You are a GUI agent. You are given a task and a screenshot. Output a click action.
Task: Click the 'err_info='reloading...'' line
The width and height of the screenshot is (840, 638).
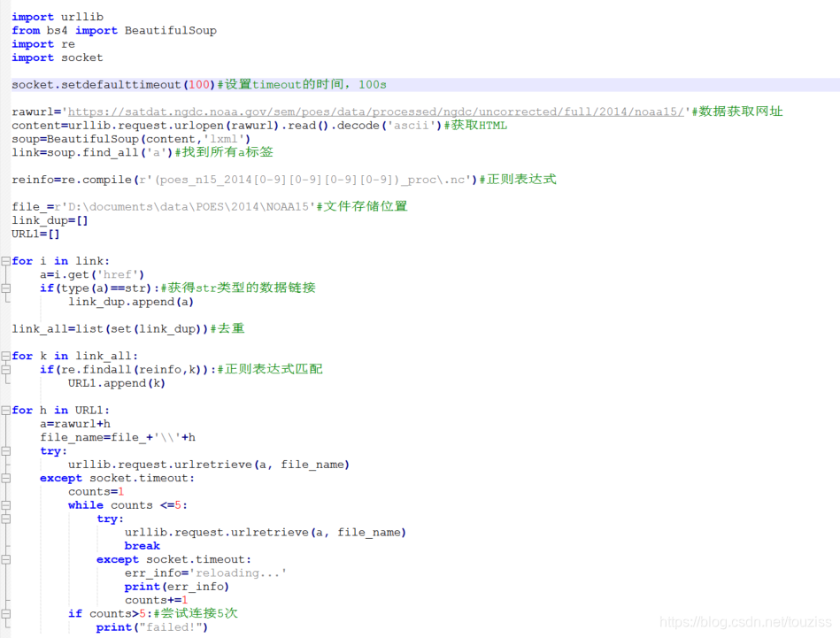pos(205,573)
